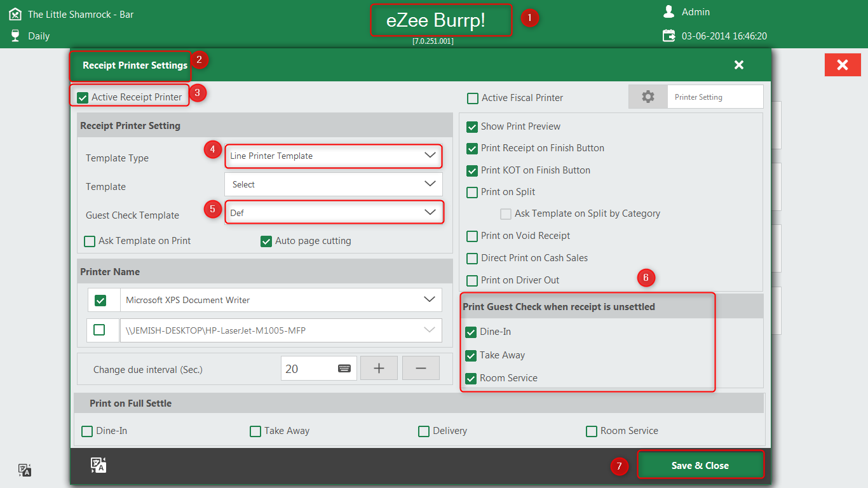The height and width of the screenshot is (488, 868).
Task: Click the gear icon for Printer Setting
Action: [x=648, y=97]
